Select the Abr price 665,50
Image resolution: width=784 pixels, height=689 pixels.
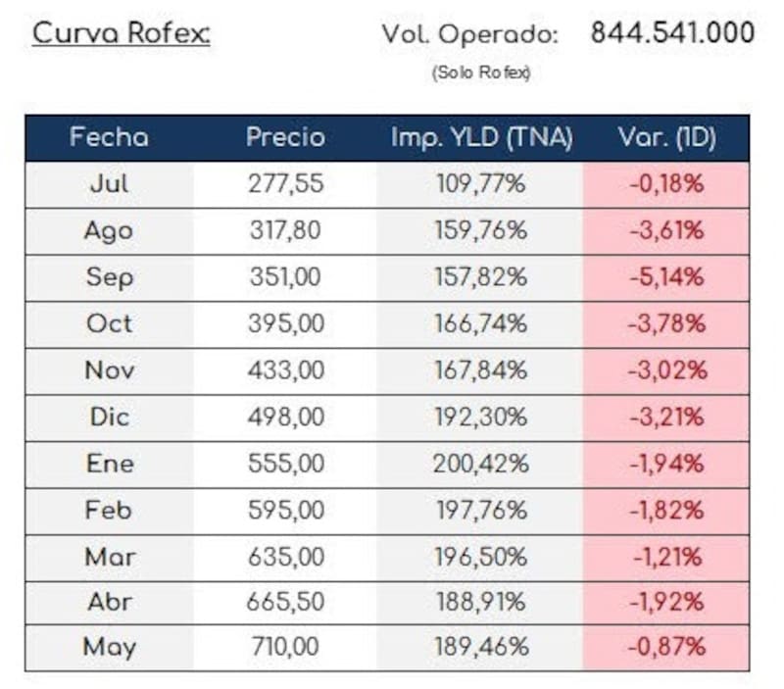coord(285,602)
